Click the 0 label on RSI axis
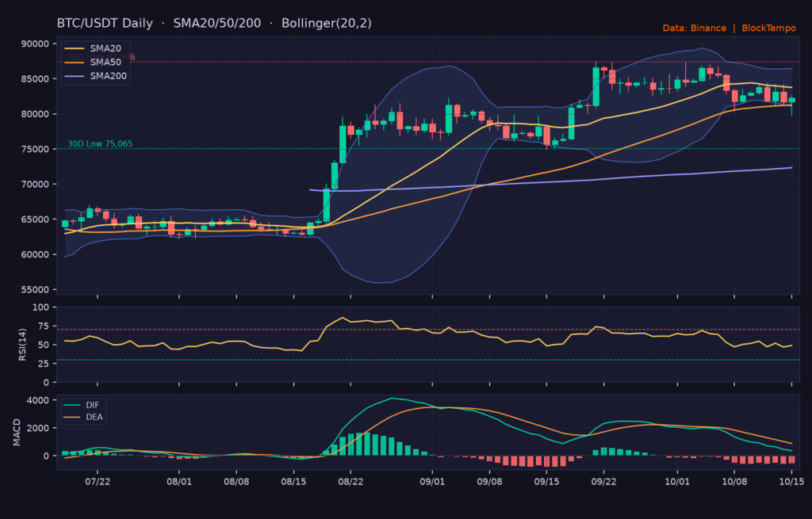812x519 pixels. click(47, 383)
